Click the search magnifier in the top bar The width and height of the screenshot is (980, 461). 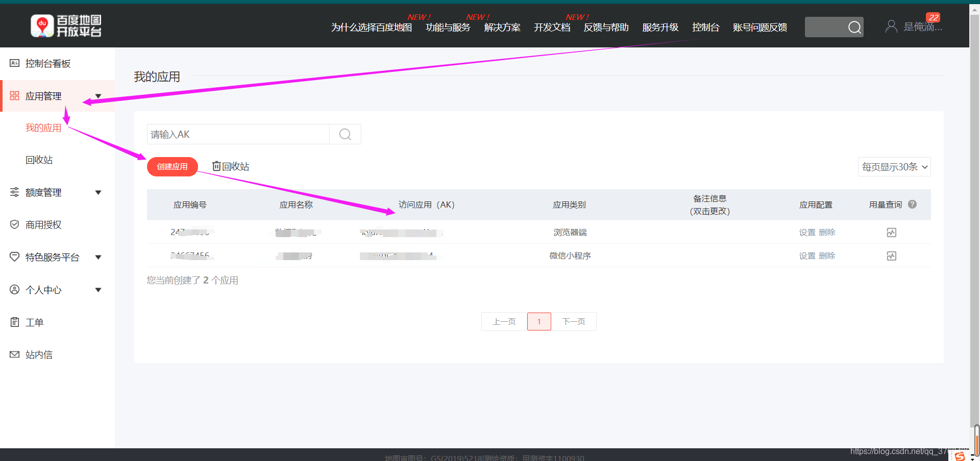854,27
